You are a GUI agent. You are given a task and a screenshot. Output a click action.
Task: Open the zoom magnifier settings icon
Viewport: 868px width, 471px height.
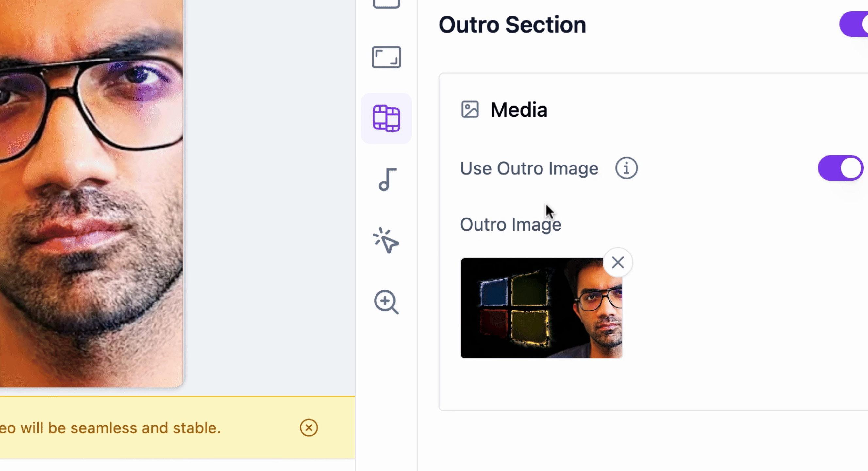coord(386,302)
